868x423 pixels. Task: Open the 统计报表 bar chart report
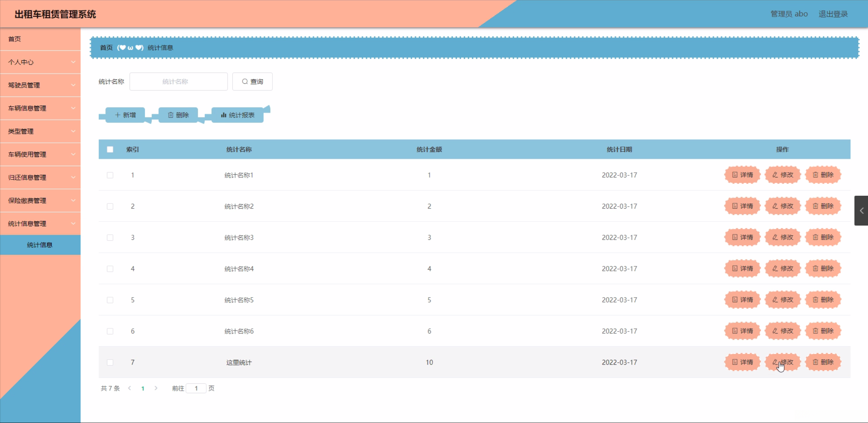[238, 115]
